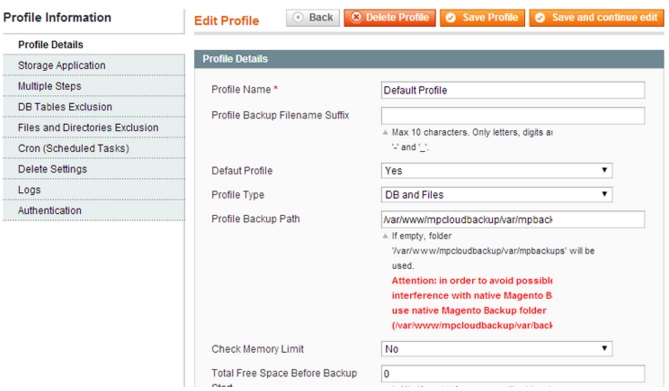Screen dimensions: 669x391
Task: Open the Check Memory Limit dropdown
Action: click(x=496, y=349)
